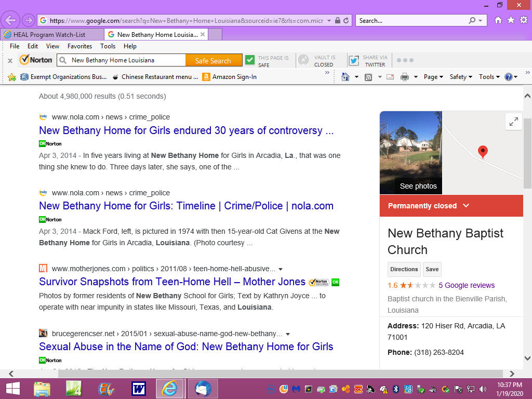The height and width of the screenshot is (399, 532).
Task: Launch Microsoft Word from the taskbar
Action: [x=138, y=389]
